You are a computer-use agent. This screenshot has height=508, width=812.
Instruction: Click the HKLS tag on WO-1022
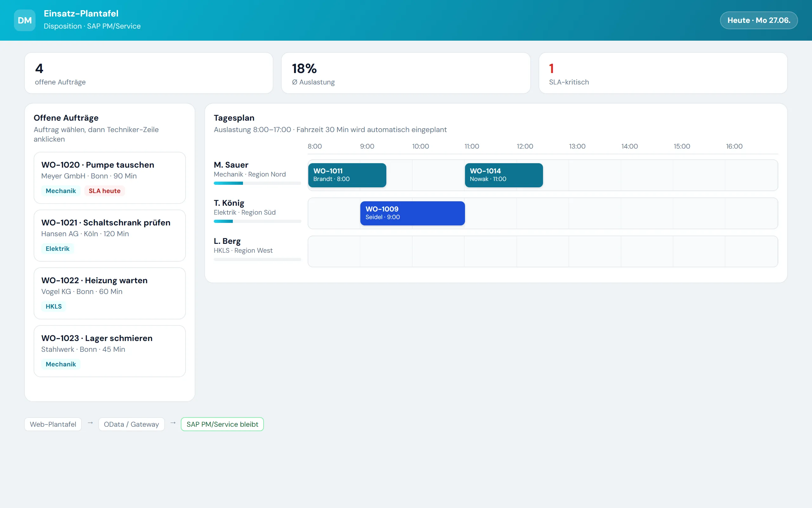pos(54,306)
